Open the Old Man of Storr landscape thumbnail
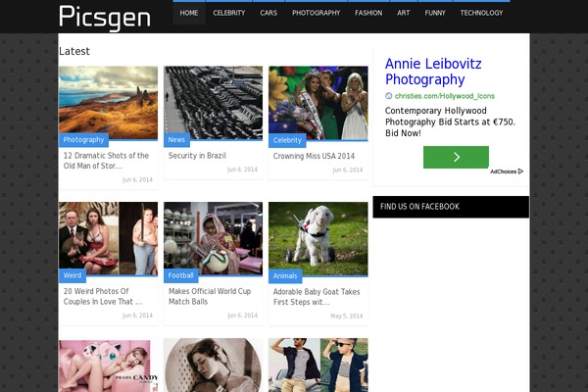 108,103
